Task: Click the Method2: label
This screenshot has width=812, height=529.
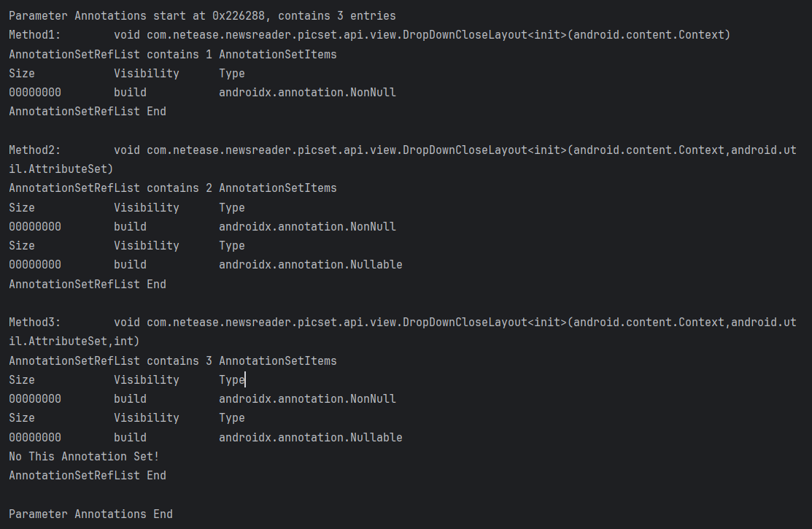Action: (x=35, y=150)
